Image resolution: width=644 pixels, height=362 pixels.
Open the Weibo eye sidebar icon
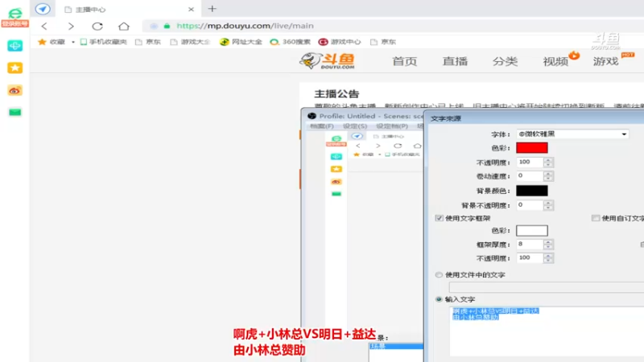point(14,90)
